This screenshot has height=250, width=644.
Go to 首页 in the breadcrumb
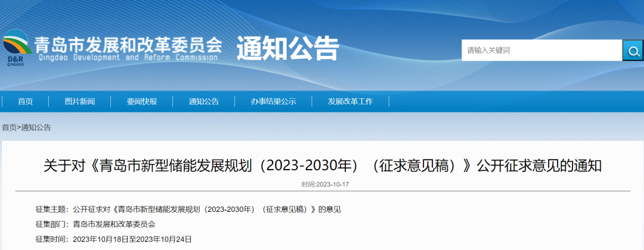10,127
